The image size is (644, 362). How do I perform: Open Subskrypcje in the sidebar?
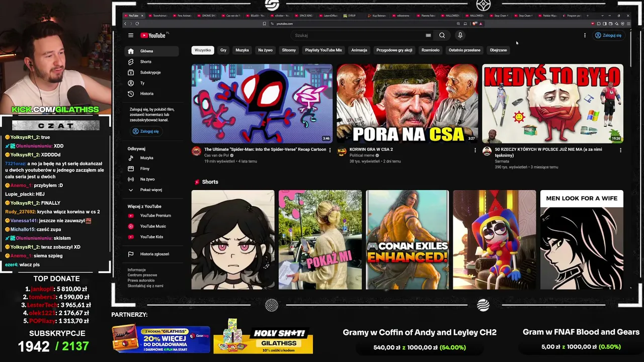pos(151,72)
